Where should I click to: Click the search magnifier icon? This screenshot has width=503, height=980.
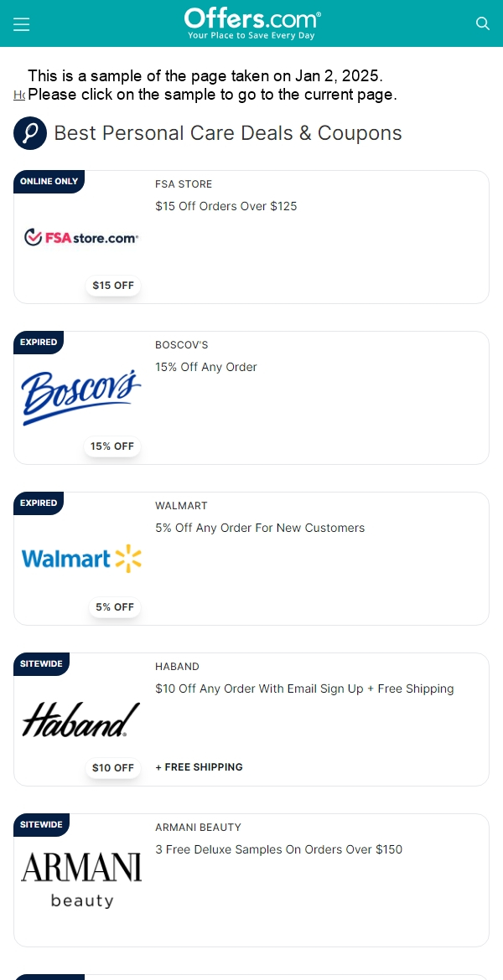pos(482,23)
